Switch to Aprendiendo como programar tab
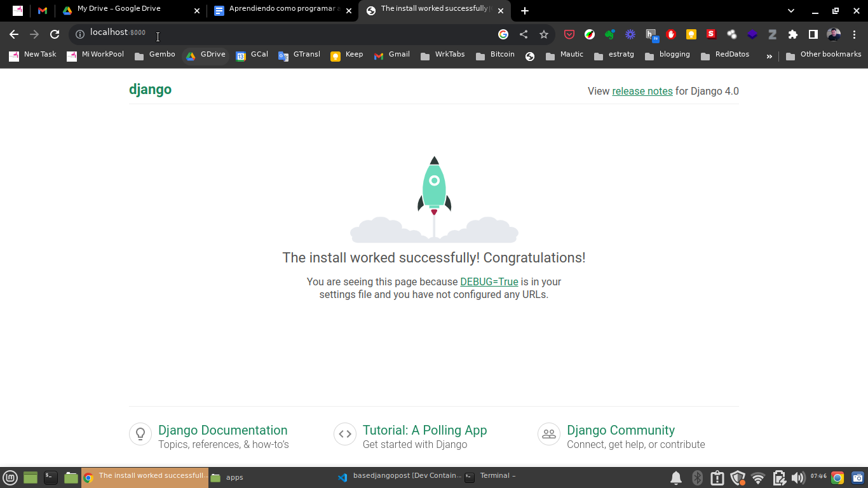The image size is (868, 488). coord(283,11)
